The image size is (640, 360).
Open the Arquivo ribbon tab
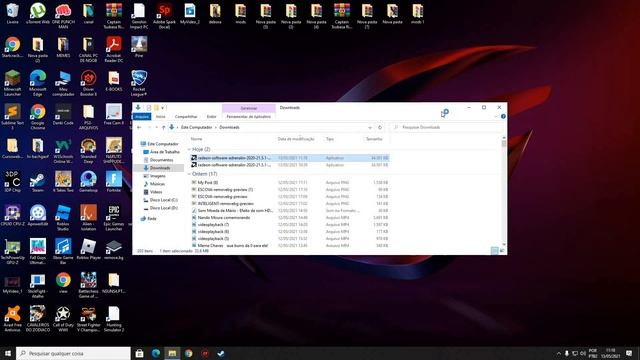click(142, 117)
